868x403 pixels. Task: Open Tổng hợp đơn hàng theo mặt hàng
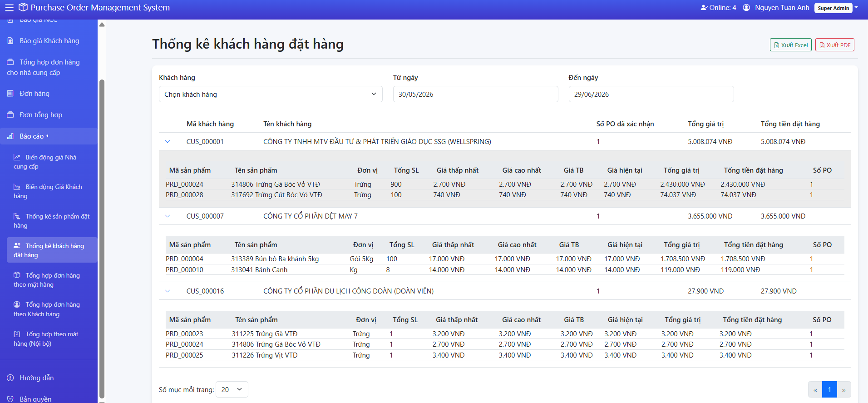(x=52, y=280)
